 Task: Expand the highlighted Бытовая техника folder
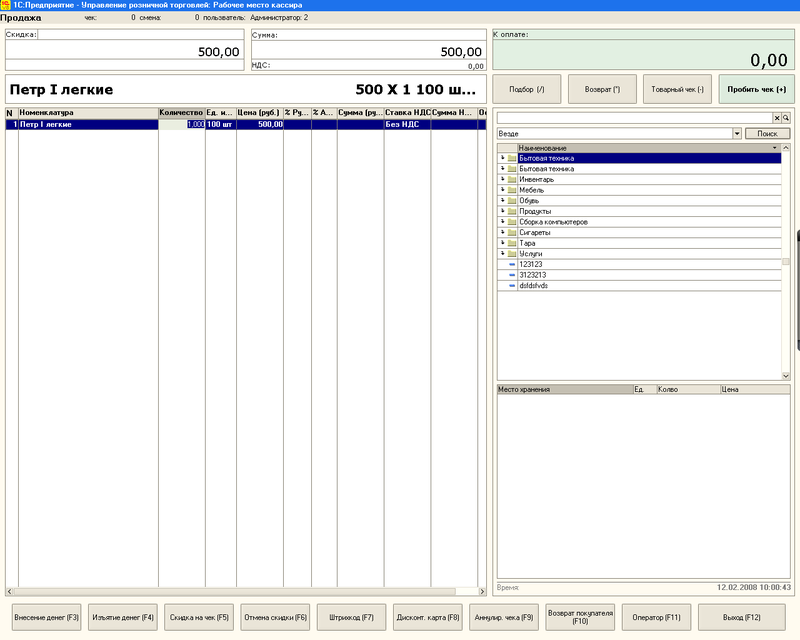503,158
